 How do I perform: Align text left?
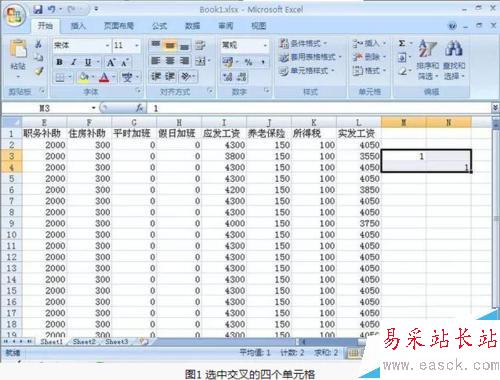point(156,61)
